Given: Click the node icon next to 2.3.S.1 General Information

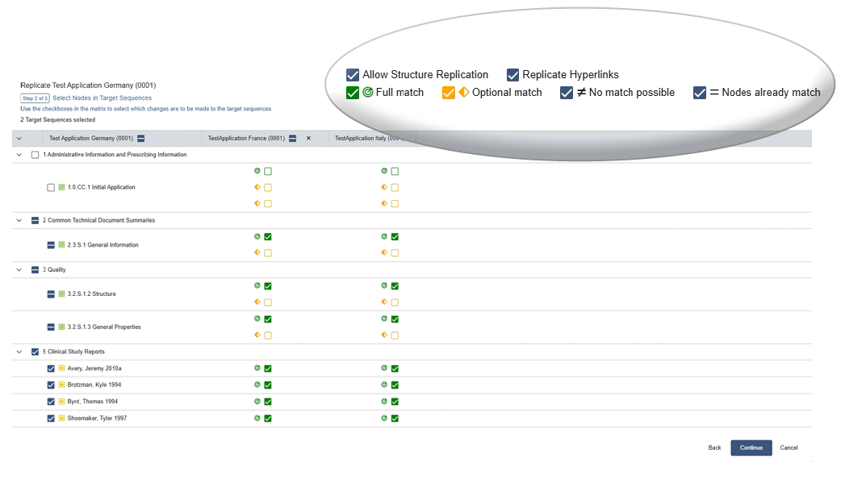Looking at the screenshot, I should click(x=61, y=245).
